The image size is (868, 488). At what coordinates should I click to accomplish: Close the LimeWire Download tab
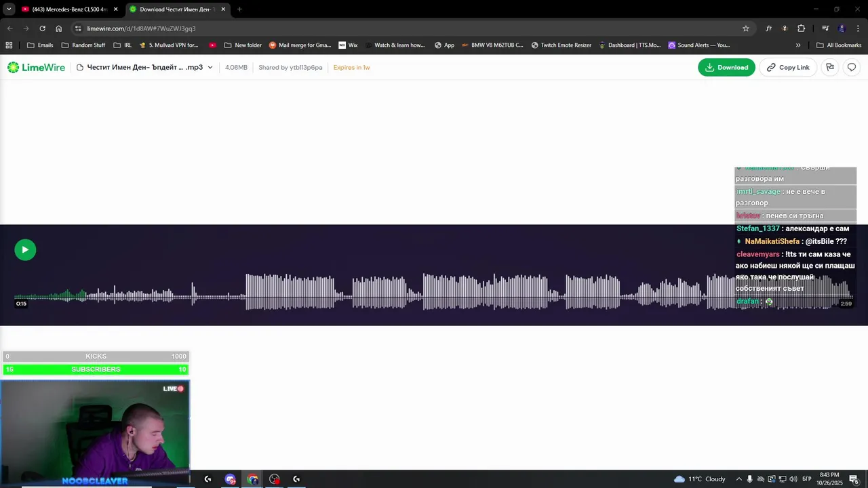coord(223,9)
